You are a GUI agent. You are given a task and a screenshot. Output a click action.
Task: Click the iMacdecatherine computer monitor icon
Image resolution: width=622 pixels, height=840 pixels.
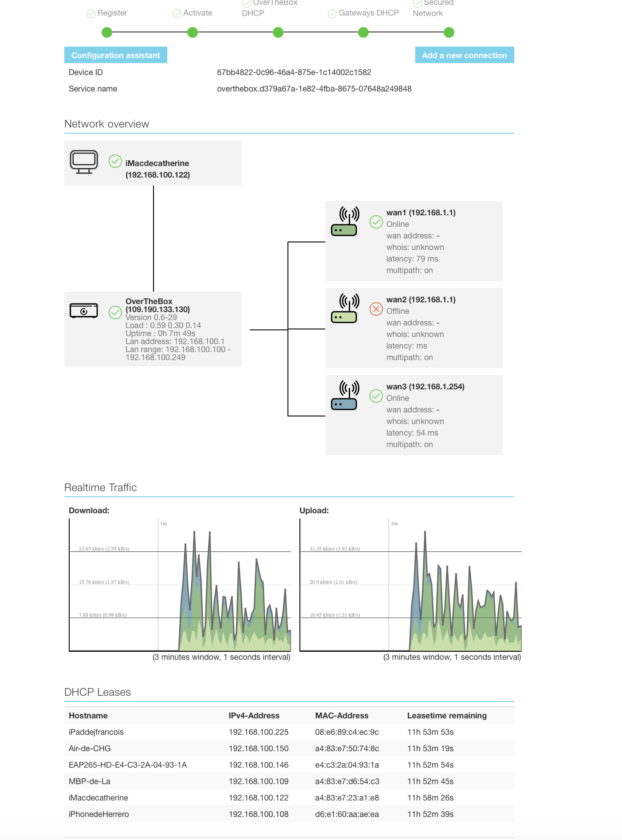[x=84, y=162]
